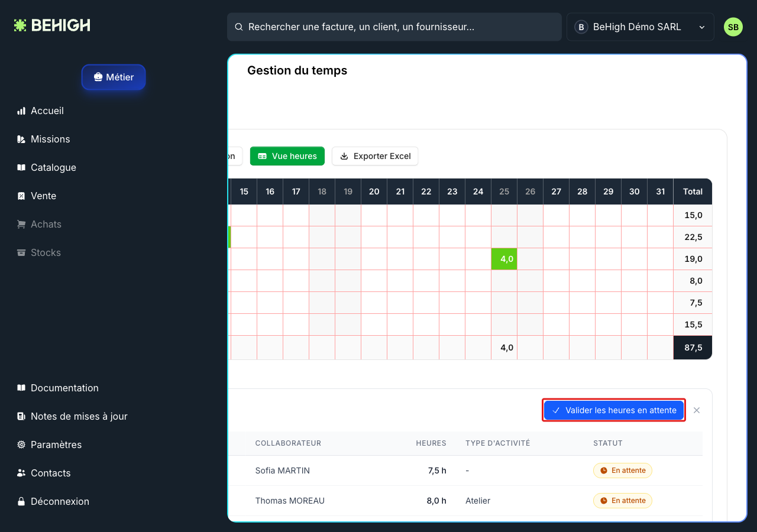Screen dimensions: 757x532
Task: Click the BeHigh logo
Action: pyautogui.click(x=52, y=25)
